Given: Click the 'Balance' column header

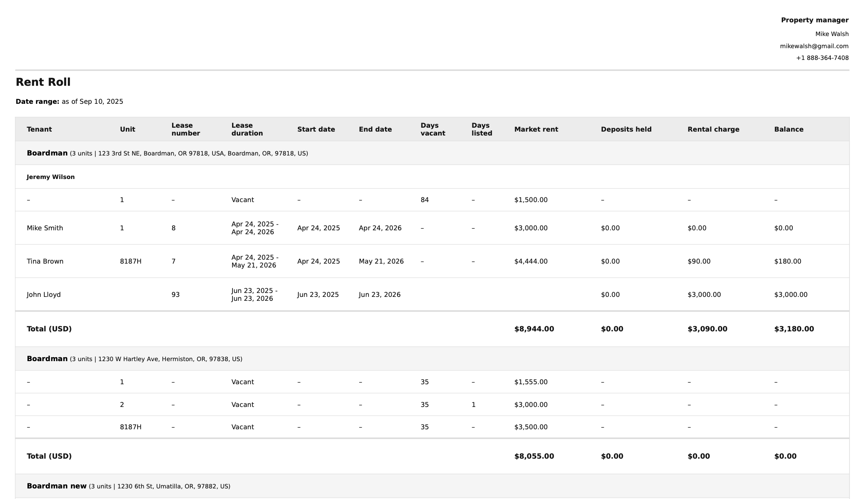Looking at the screenshot, I should tap(788, 129).
